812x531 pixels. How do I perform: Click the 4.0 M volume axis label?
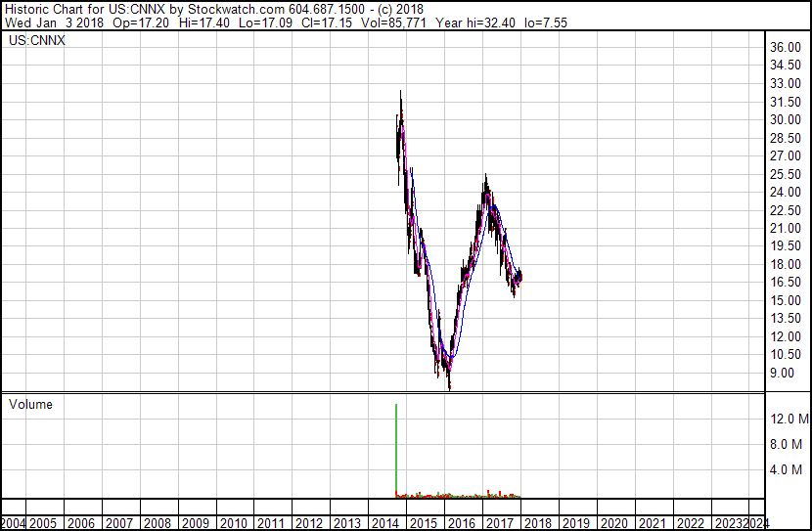tap(789, 469)
